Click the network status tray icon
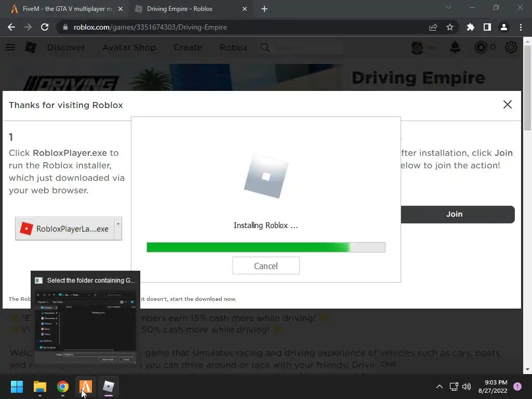 pos(454,387)
